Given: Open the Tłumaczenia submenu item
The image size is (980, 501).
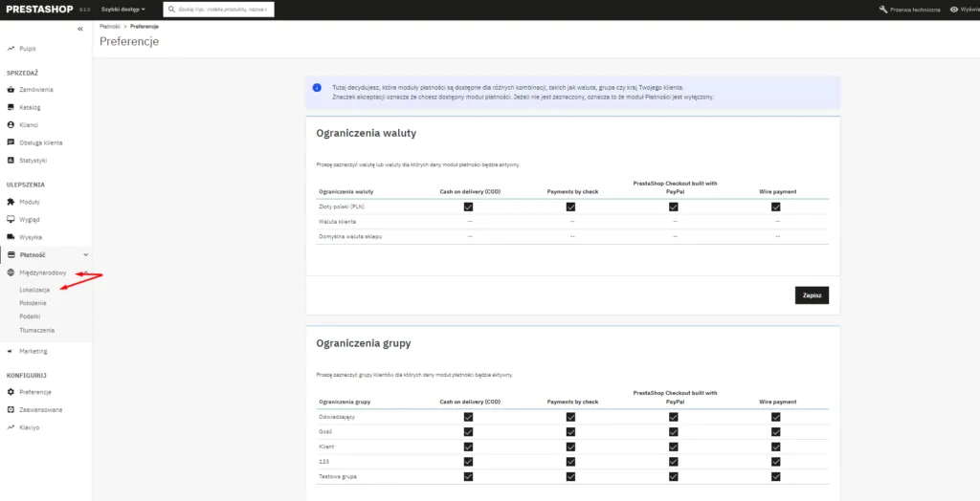Looking at the screenshot, I should (x=36, y=330).
